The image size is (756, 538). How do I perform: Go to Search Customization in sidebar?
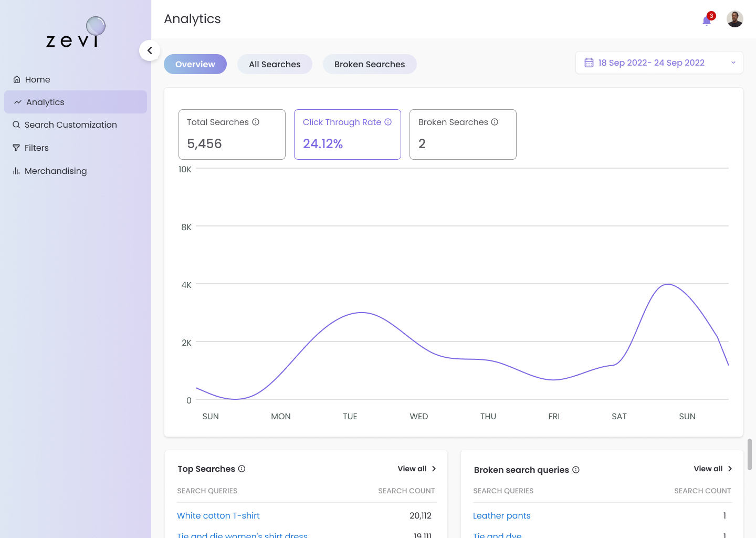(70, 125)
